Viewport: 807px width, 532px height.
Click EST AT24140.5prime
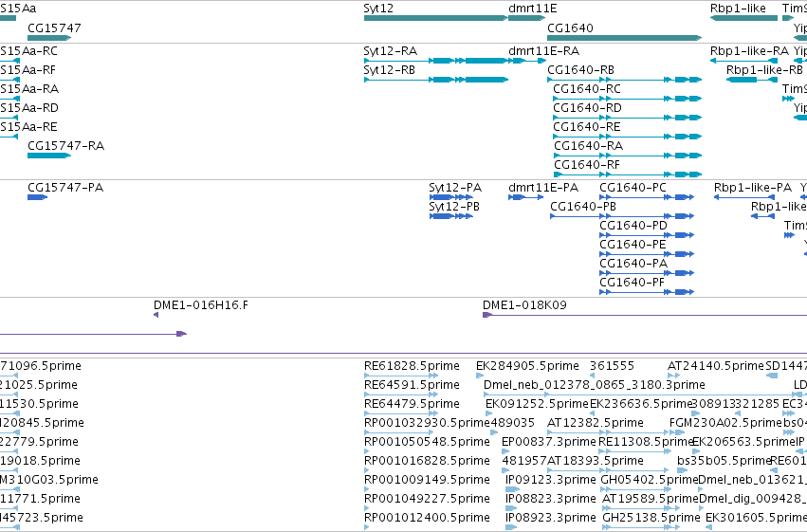[x=716, y=366]
